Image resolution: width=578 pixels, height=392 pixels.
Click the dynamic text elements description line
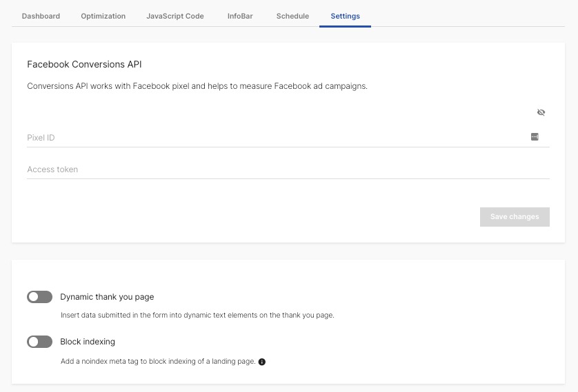coord(197,316)
